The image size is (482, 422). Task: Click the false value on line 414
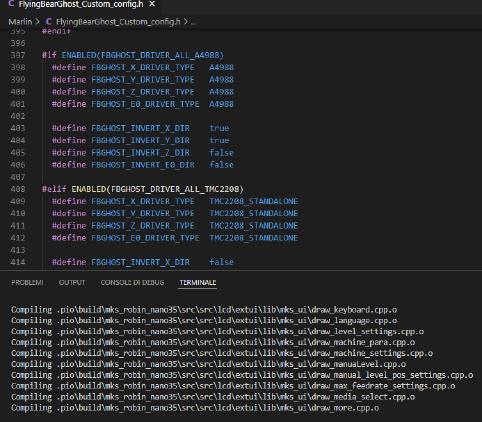coord(221,262)
